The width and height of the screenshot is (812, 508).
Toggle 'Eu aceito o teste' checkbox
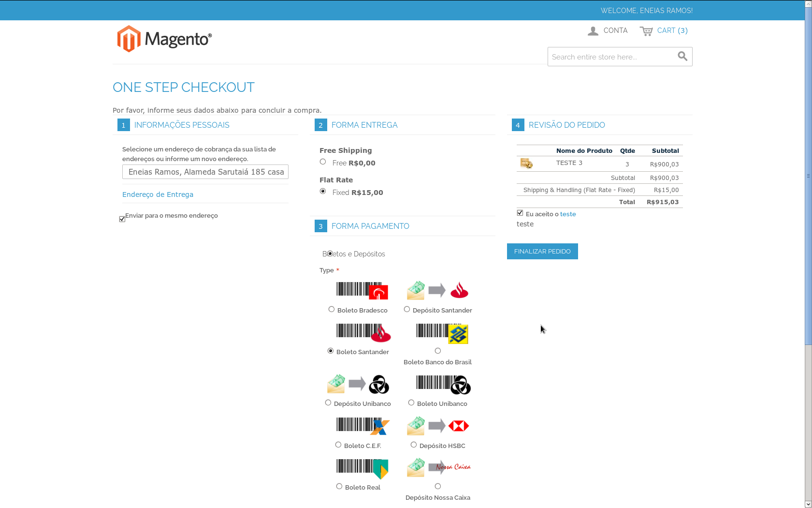coord(520,213)
